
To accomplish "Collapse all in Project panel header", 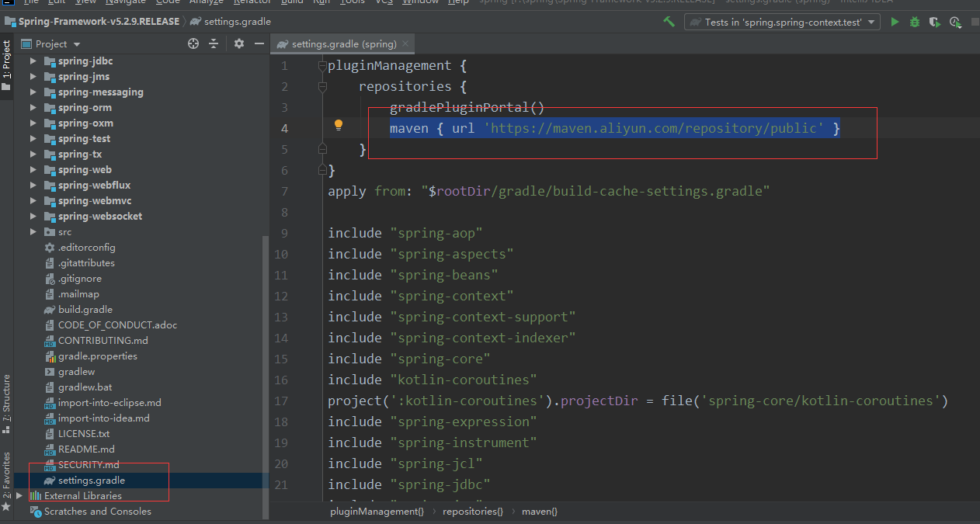I will click(x=214, y=44).
